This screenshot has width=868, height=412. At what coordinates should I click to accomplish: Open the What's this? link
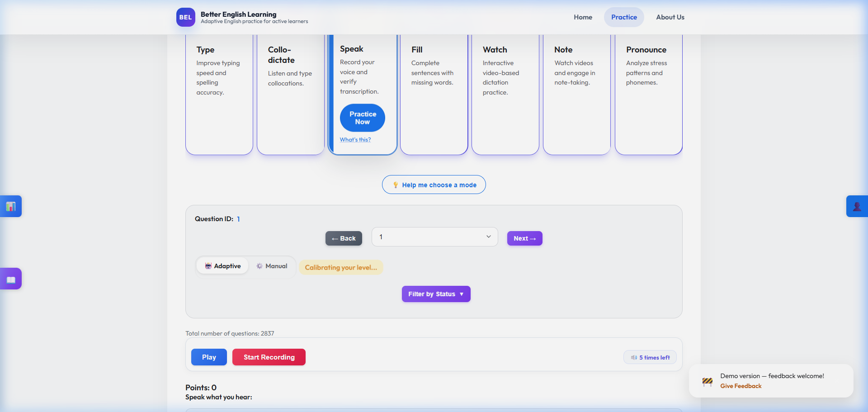(x=355, y=140)
